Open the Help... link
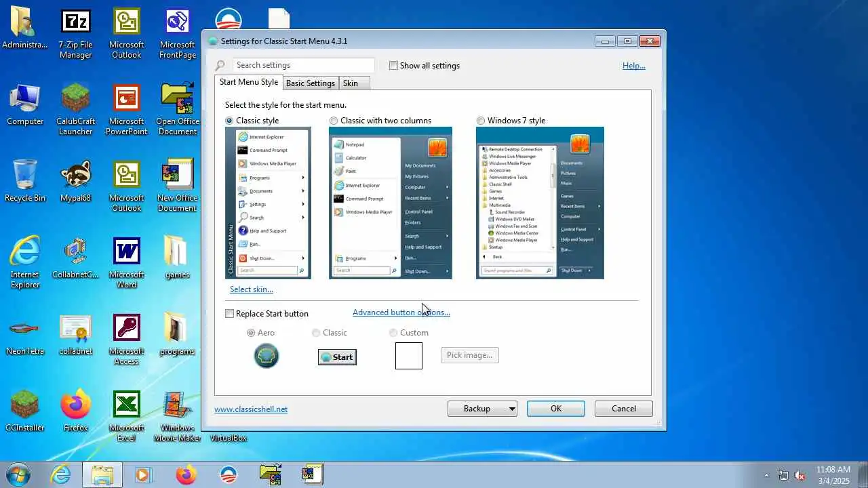Viewport: 868px width, 488px height. [x=634, y=66]
